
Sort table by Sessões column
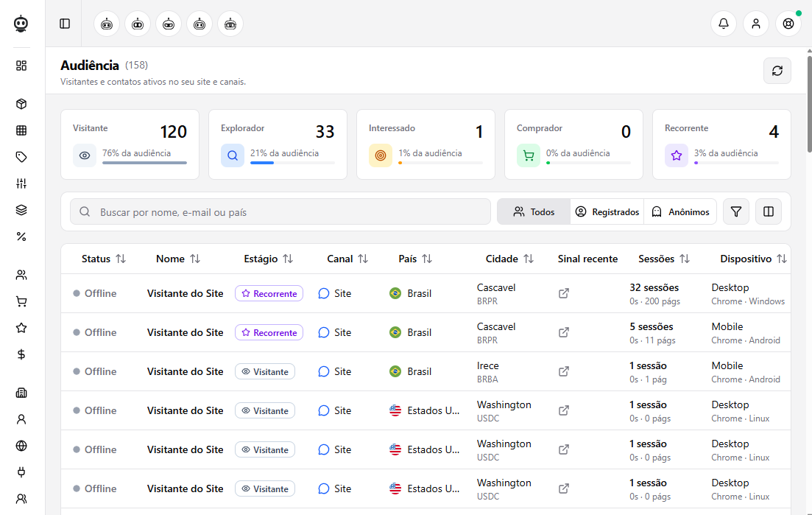coord(664,259)
